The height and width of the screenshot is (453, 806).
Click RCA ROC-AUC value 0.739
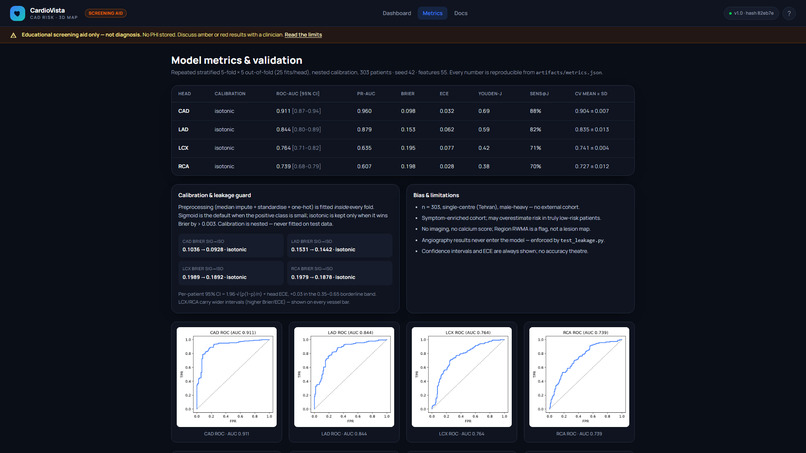tap(283, 167)
